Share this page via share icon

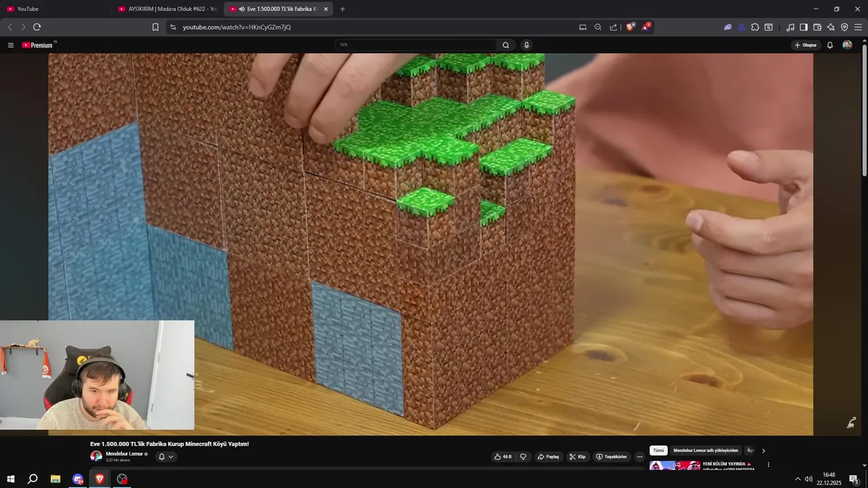tap(614, 27)
